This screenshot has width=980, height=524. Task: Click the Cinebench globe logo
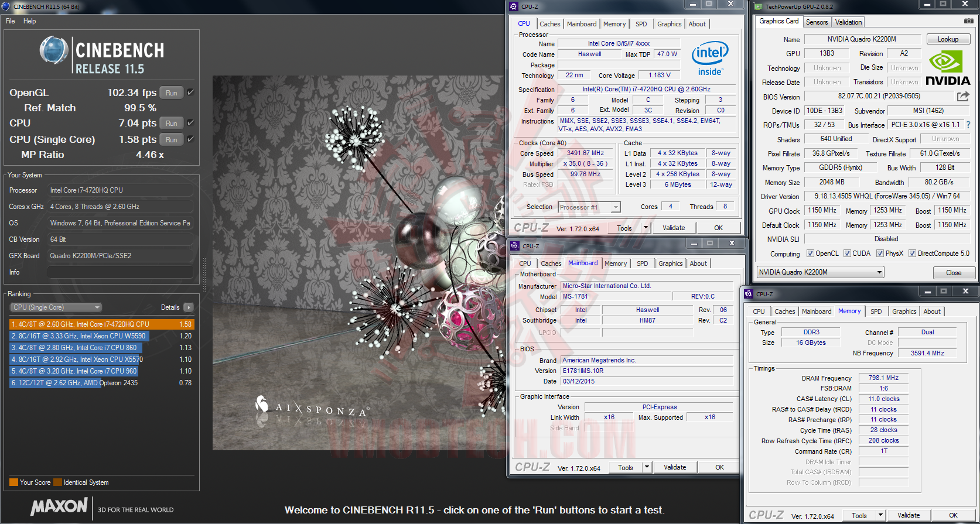coord(54,50)
